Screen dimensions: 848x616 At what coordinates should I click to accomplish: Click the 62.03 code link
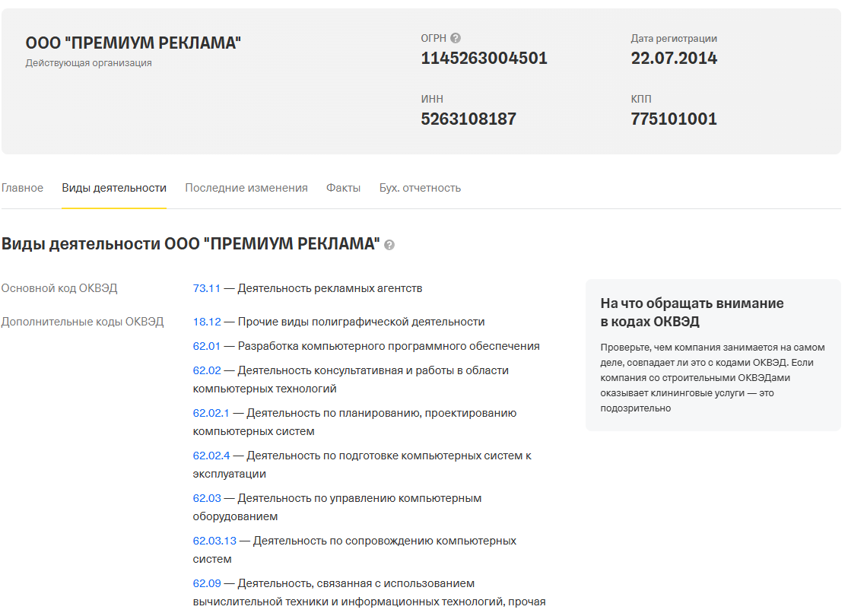click(206, 498)
